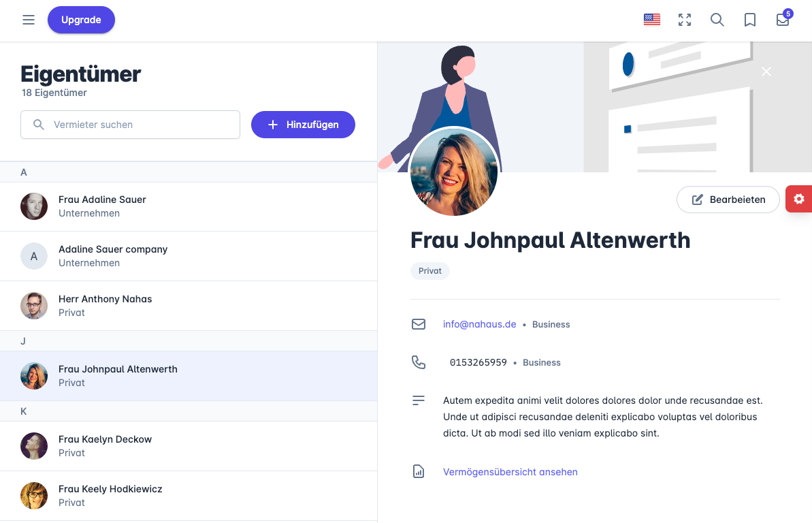812x523 pixels.
Task: Click the Hinzufügen add button
Action: [303, 125]
